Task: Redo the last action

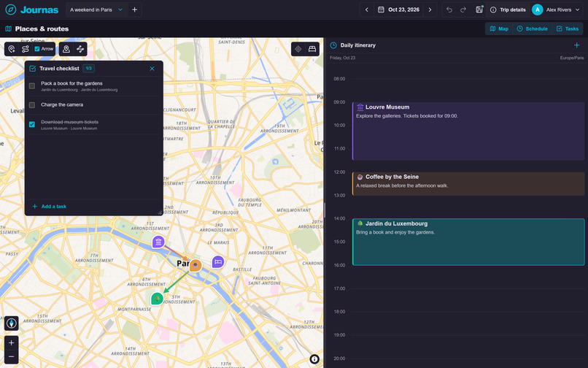Action: coord(463,9)
